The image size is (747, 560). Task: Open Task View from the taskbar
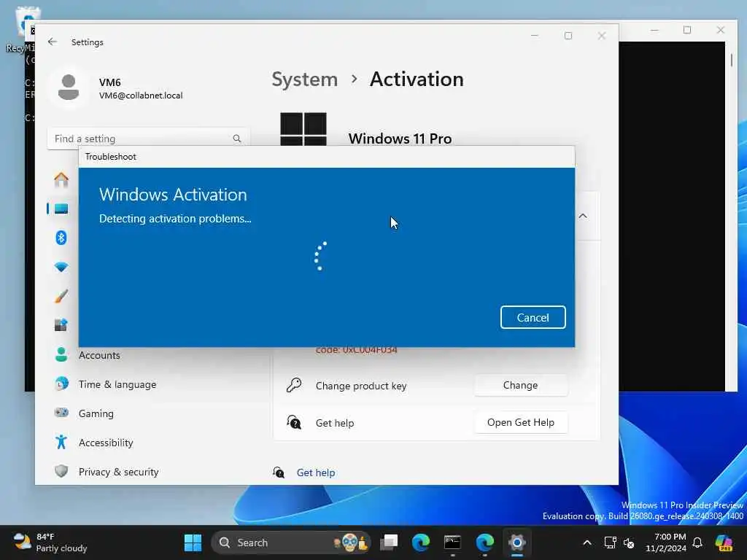click(389, 542)
